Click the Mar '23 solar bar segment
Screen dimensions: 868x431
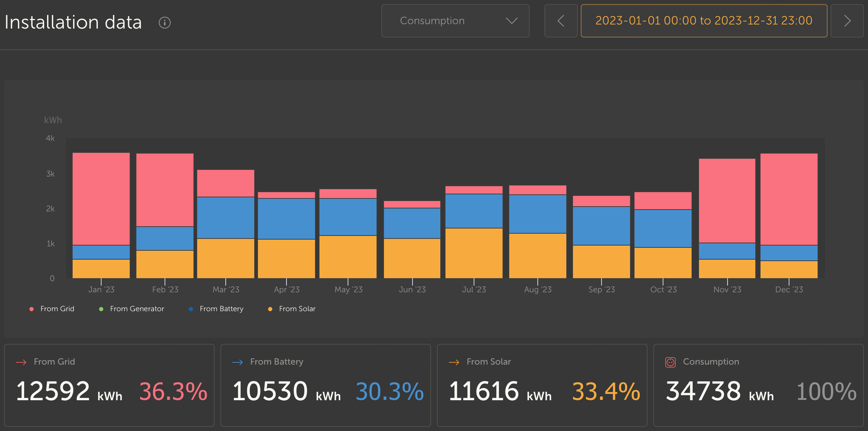pos(226,258)
